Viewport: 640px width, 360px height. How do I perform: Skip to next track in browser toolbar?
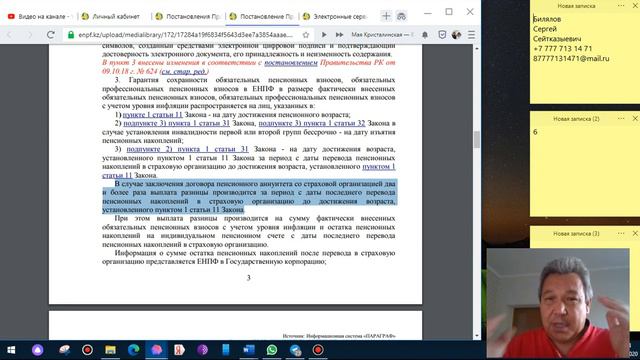339,35
